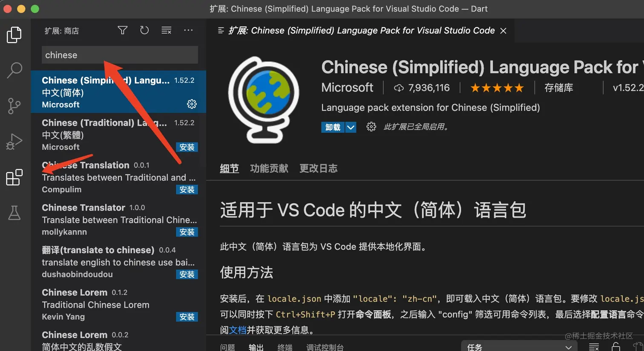Open the Search view in activity bar
The image size is (644, 351).
[x=14, y=70]
